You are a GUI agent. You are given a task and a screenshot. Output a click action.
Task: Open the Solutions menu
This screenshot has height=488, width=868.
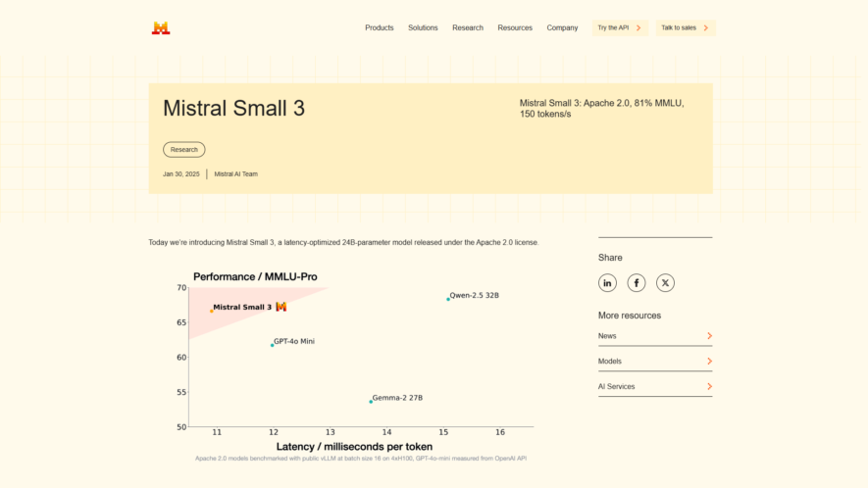click(x=423, y=27)
